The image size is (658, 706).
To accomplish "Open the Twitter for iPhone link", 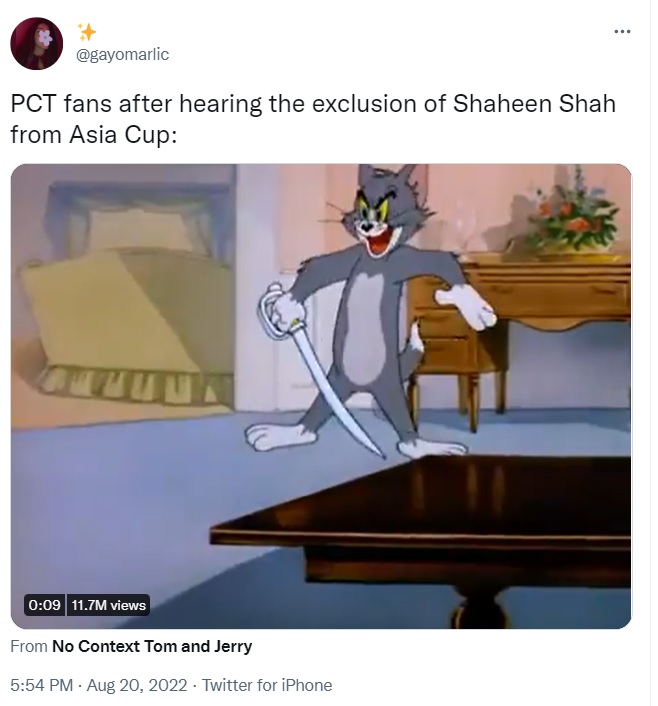I will (267, 685).
